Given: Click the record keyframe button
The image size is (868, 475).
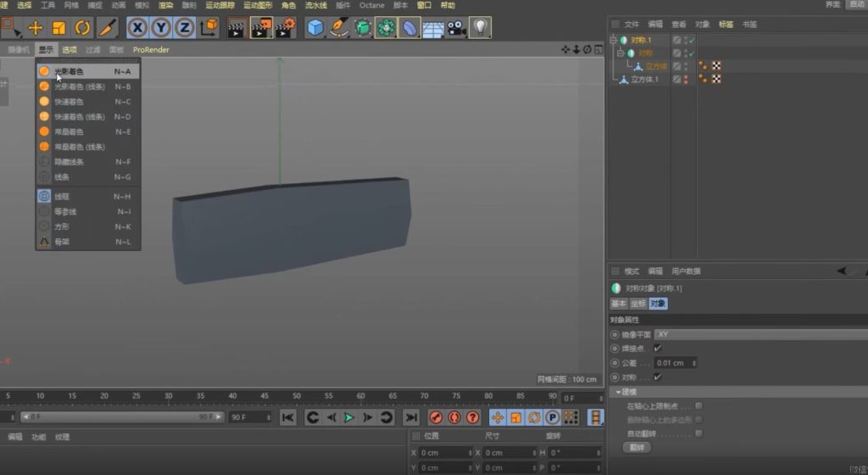Looking at the screenshot, I should click(436, 417).
